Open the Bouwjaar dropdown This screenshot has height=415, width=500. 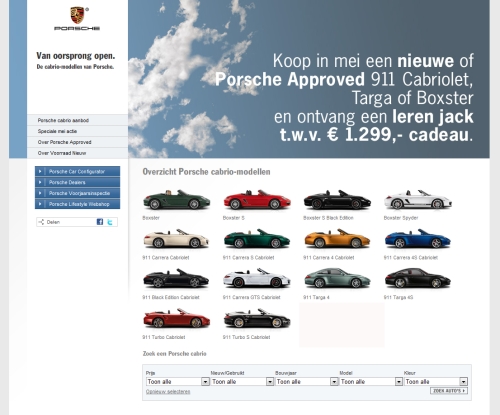pos(307,382)
